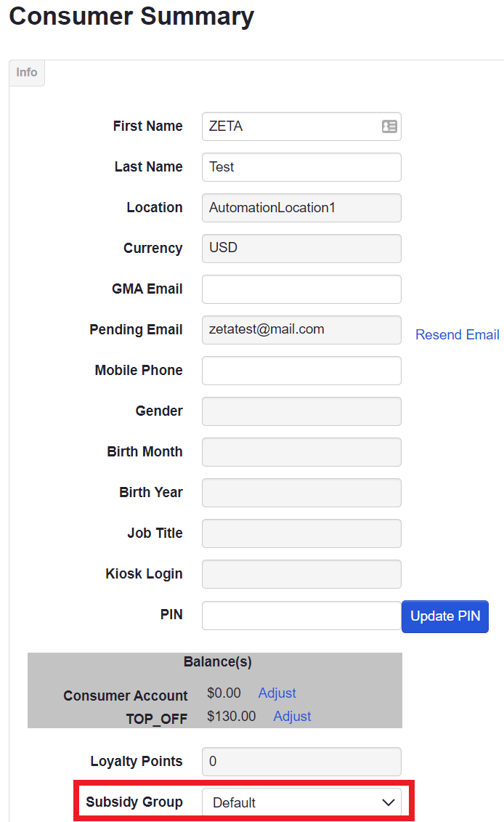
Task: Click the Currency field showing USD
Action: (x=302, y=249)
